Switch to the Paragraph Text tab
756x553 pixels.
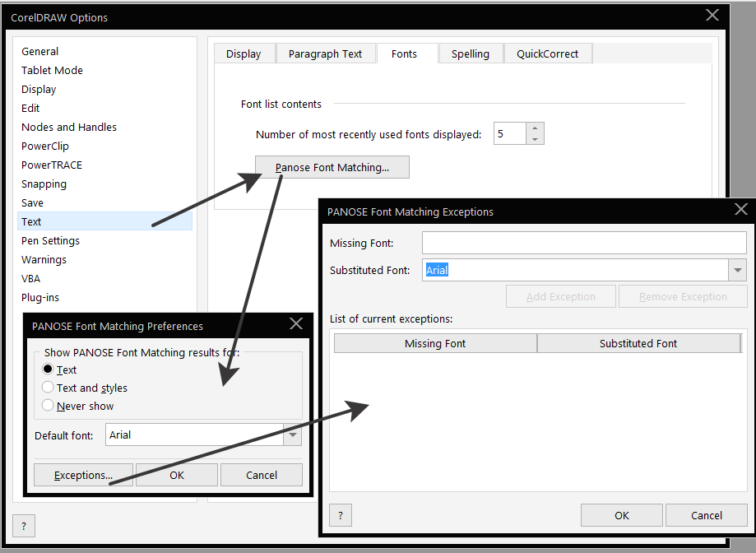[325, 53]
